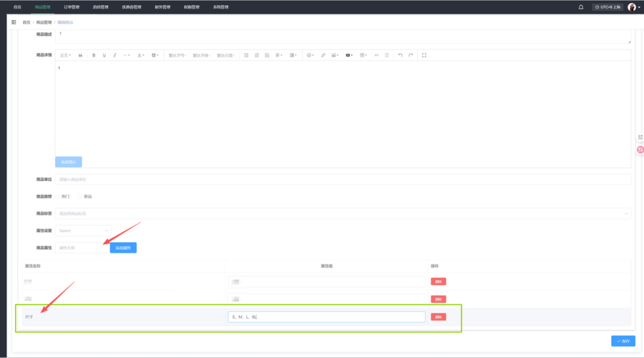
Task: Toggle bold formatting in the editor toolbar
Action: [94, 55]
